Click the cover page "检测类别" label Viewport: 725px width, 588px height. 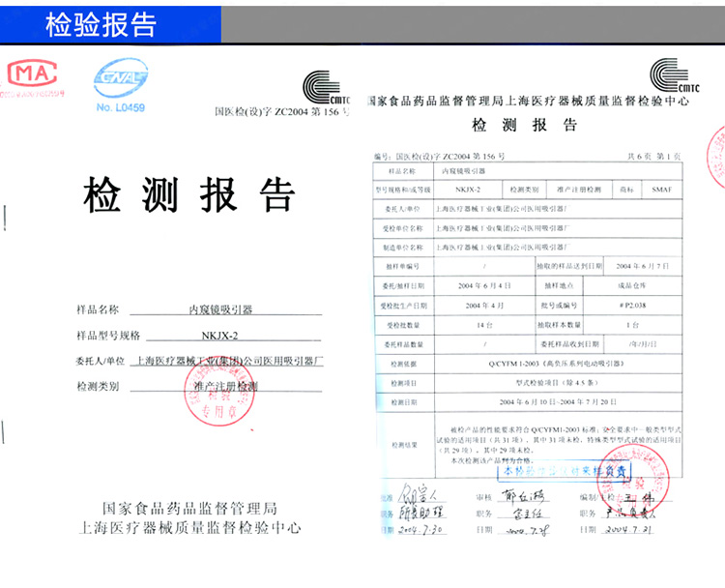coord(98,386)
